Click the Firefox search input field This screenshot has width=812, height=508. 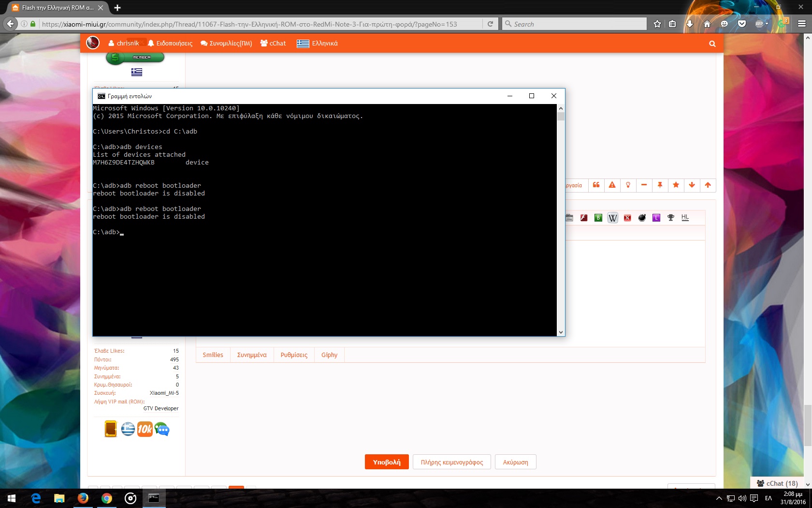point(578,24)
